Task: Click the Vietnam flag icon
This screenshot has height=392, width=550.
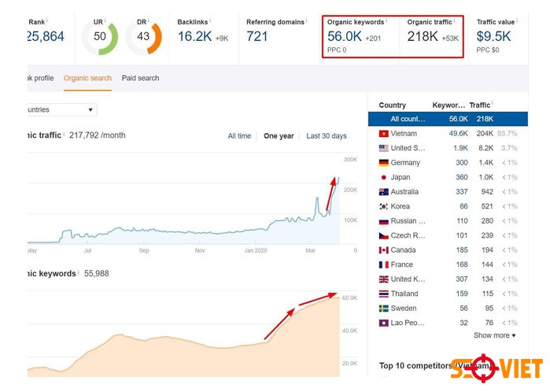Action: pyautogui.click(x=384, y=134)
